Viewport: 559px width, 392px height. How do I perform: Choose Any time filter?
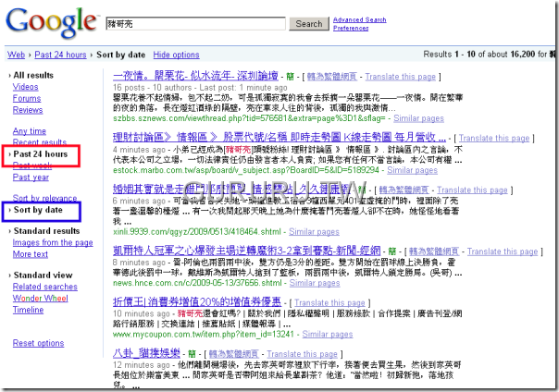pyautogui.click(x=30, y=131)
